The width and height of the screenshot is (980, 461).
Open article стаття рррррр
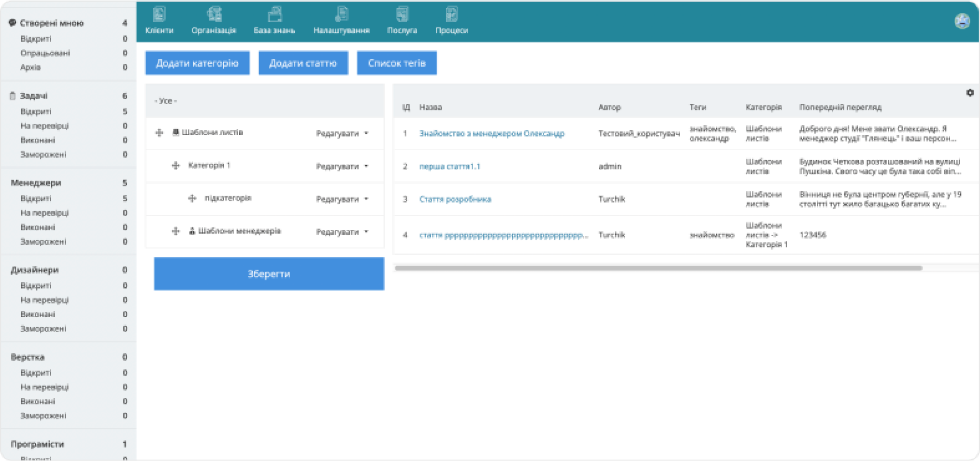pyautogui.click(x=503, y=235)
